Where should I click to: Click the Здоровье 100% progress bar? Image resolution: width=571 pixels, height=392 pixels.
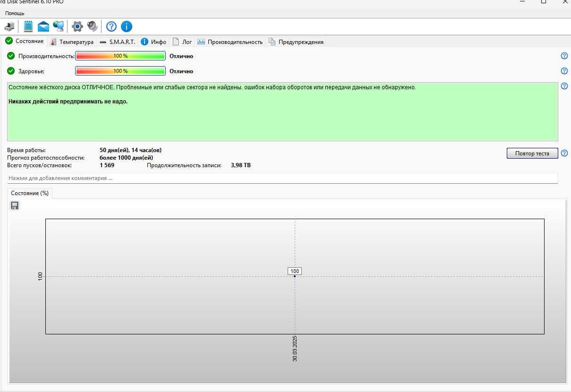(x=120, y=71)
